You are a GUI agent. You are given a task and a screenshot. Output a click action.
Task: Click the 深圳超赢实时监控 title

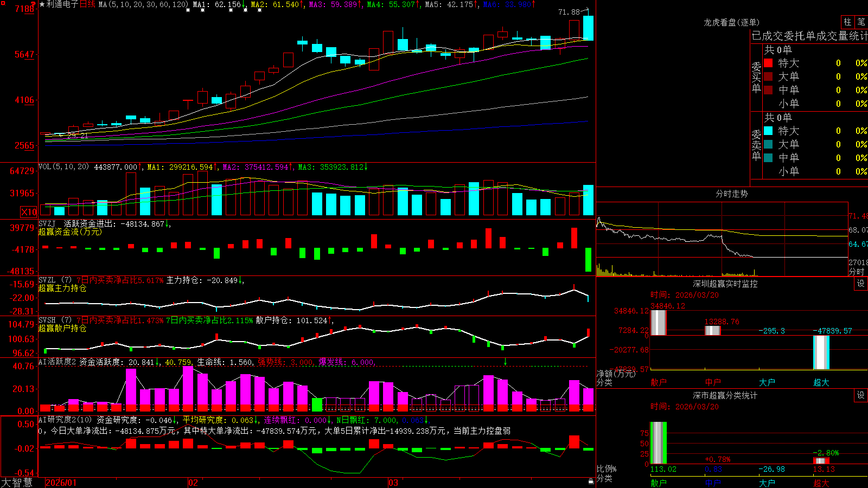coord(725,284)
